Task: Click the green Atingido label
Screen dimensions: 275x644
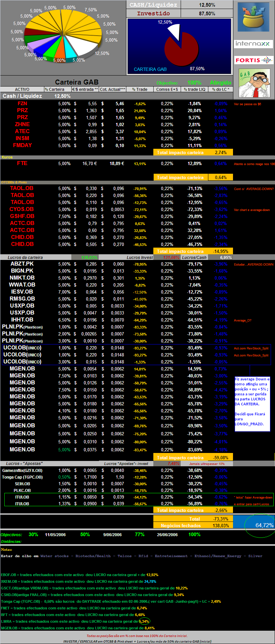Action: (220, 83)
